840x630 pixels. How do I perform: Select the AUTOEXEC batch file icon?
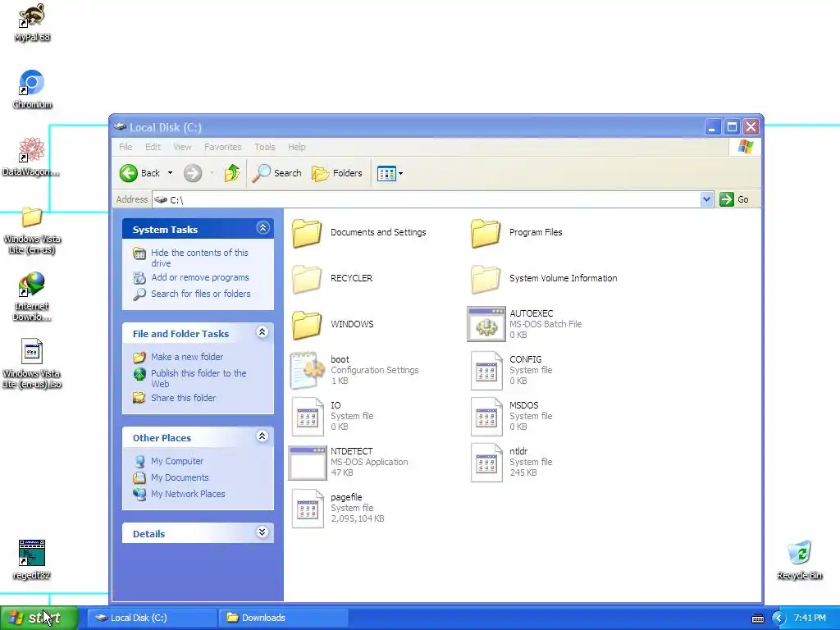pyautogui.click(x=486, y=324)
